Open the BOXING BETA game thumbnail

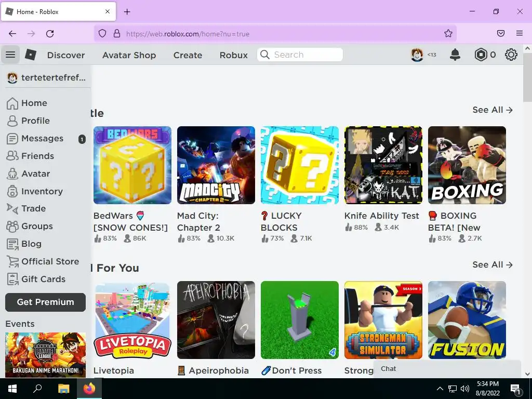click(x=467, y=165)
